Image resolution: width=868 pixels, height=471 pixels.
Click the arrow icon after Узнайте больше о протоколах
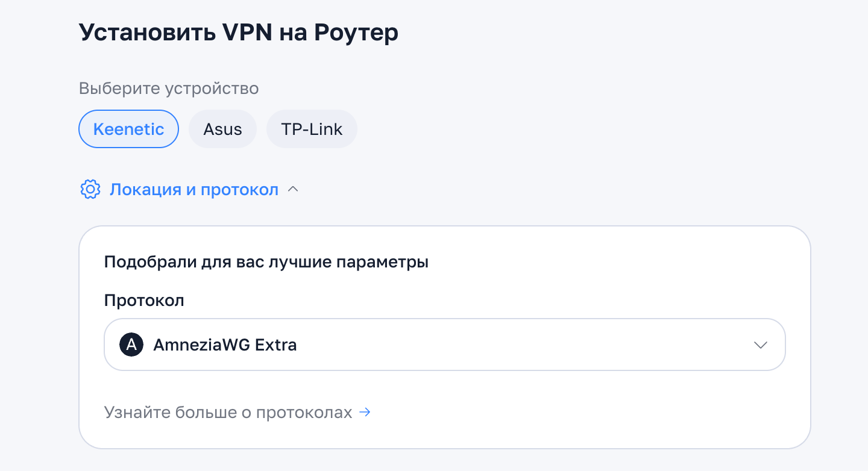tap(365, 413)
